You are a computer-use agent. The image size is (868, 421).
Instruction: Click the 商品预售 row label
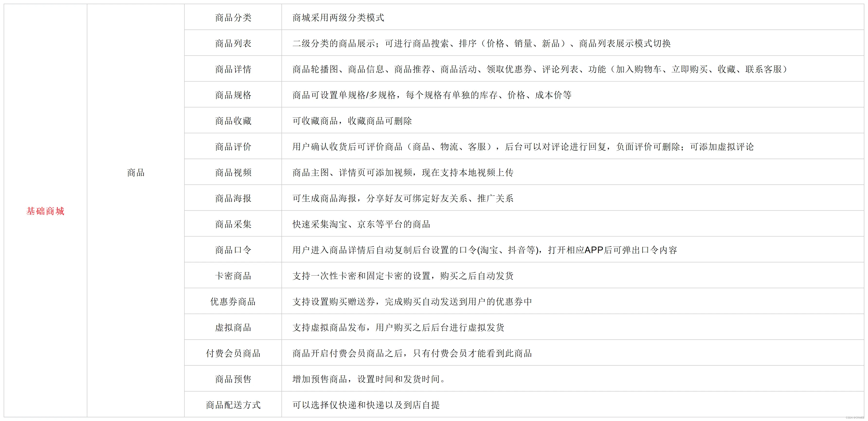pos(233,379)
